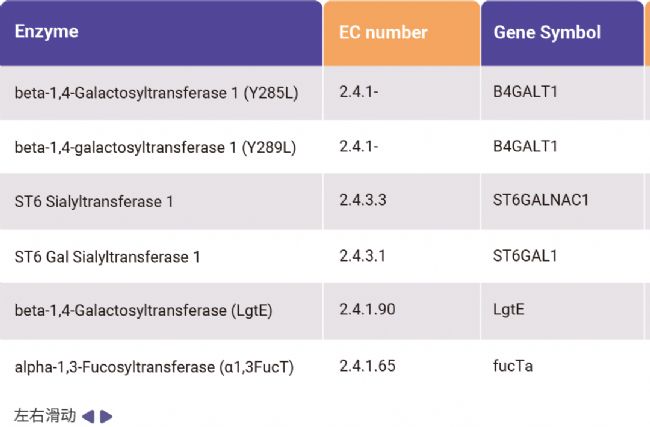650x427 pixels.
Task: Click the 左右滑动 scroll hint text
Action: coord(45,415)
